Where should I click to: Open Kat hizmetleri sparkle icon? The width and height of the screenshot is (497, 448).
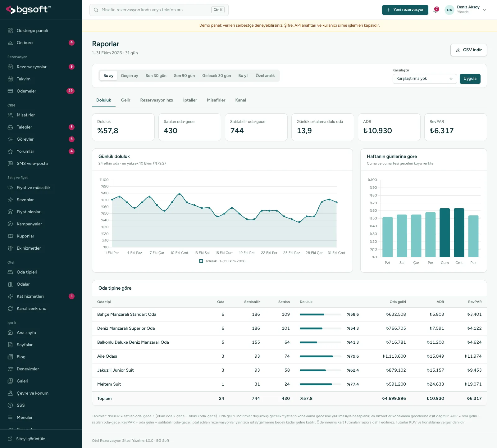click(10, 296)
